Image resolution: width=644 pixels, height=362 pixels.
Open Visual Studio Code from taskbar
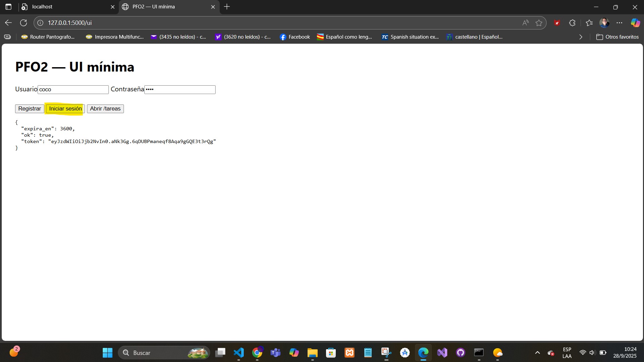pos(239,353)
